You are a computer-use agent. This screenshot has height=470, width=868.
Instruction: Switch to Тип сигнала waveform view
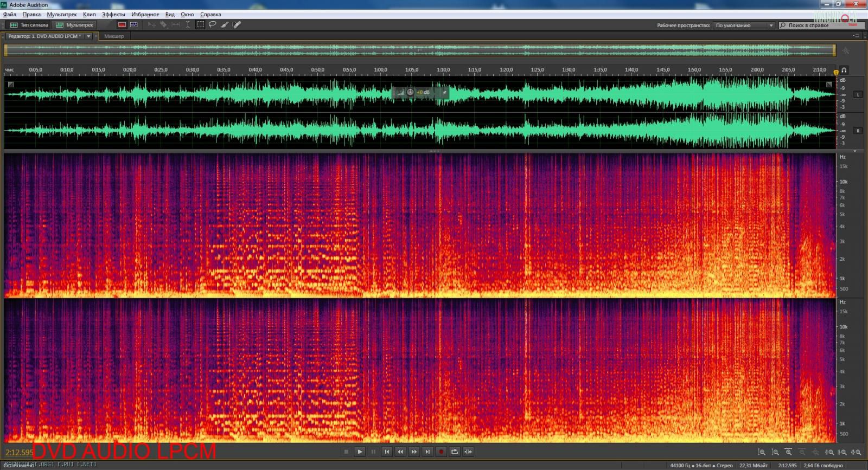tap(29, 25)
